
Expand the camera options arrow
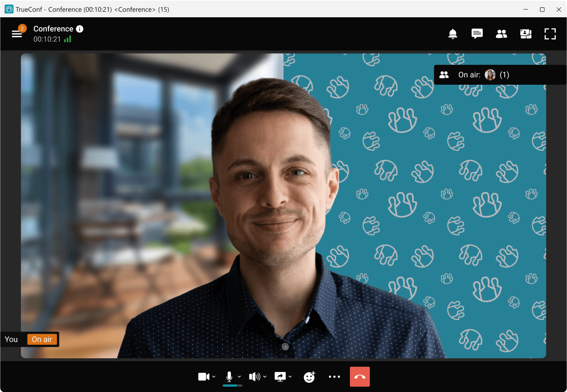tap(214, 377)
